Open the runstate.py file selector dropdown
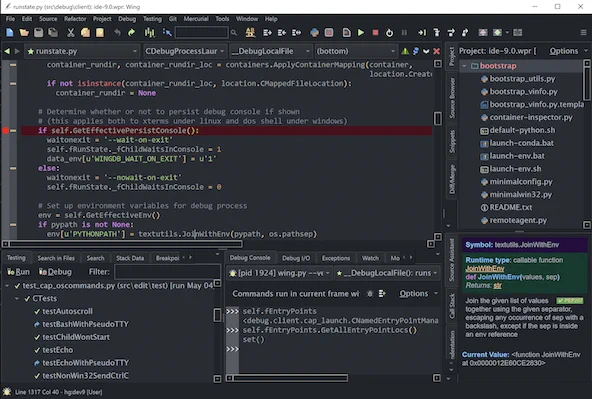 82,51
